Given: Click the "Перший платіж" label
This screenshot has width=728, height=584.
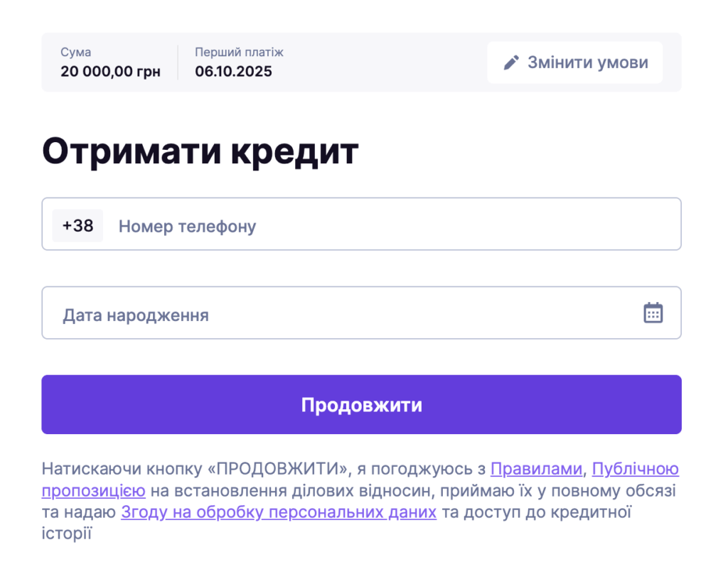Looking at the screenshot, I should (238, 51).
